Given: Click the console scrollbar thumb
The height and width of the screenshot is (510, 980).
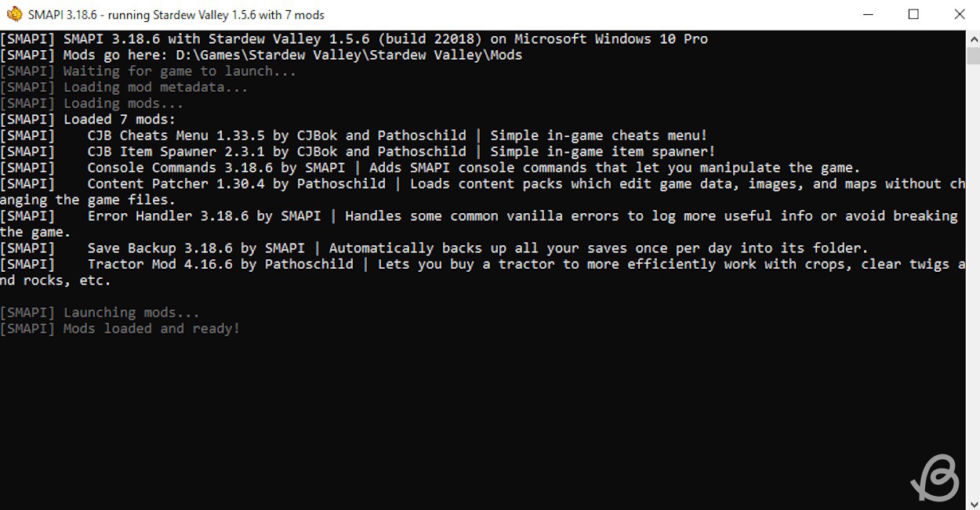Looking at the screenshot, I should point(972,55).
